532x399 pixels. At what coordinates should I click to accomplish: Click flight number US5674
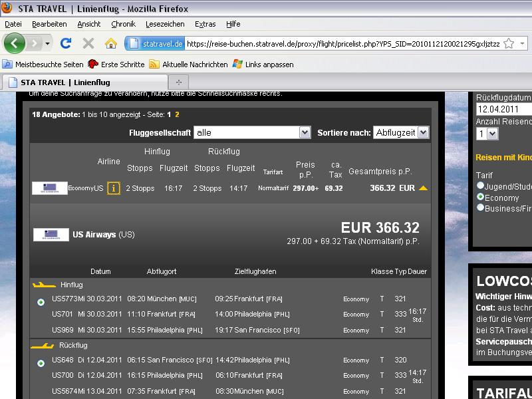point(65,391)
